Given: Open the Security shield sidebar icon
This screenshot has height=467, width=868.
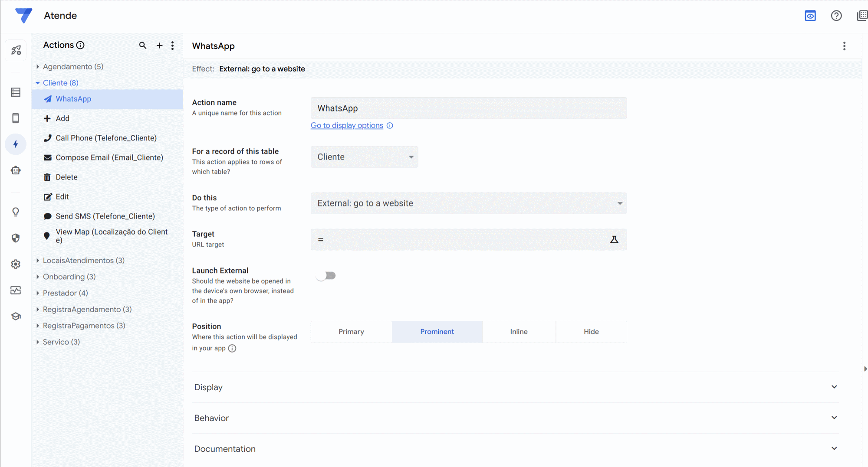Looking at the screenshot, I should (x=16, y=238).
